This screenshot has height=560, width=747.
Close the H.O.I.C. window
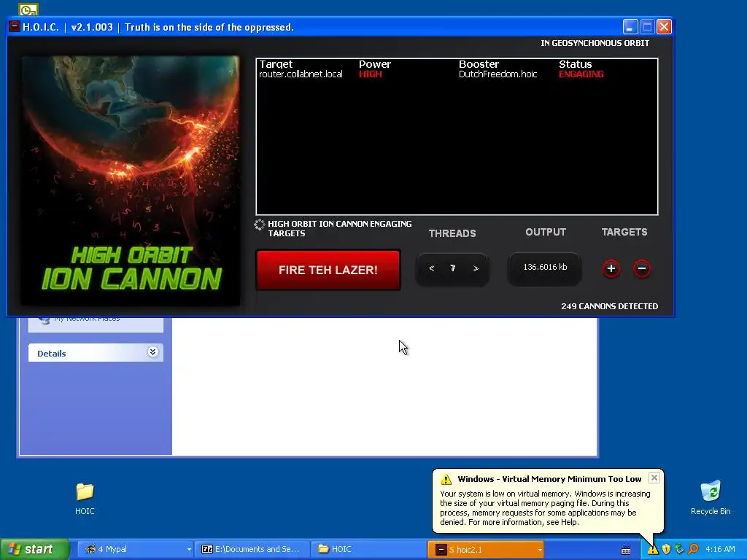click(664, 27)
